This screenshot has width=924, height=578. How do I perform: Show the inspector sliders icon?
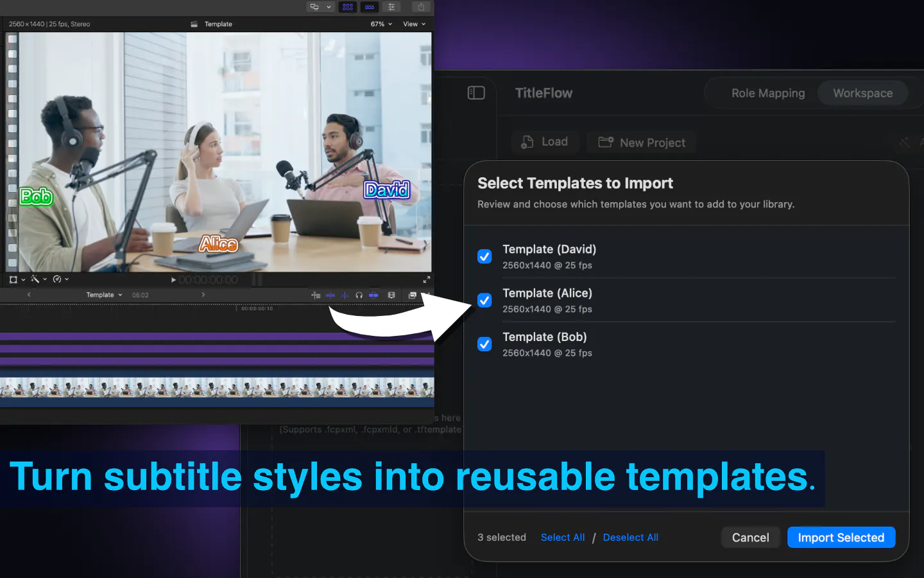pyautogui.click(x=391, y=7)
